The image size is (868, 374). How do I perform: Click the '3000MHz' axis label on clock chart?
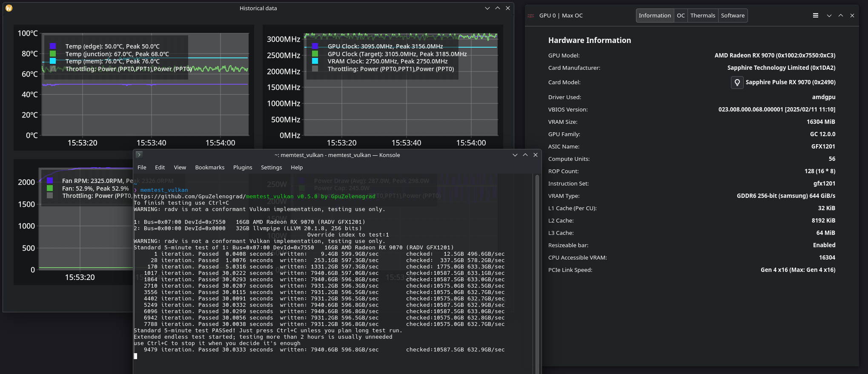[x=284, y=39]
